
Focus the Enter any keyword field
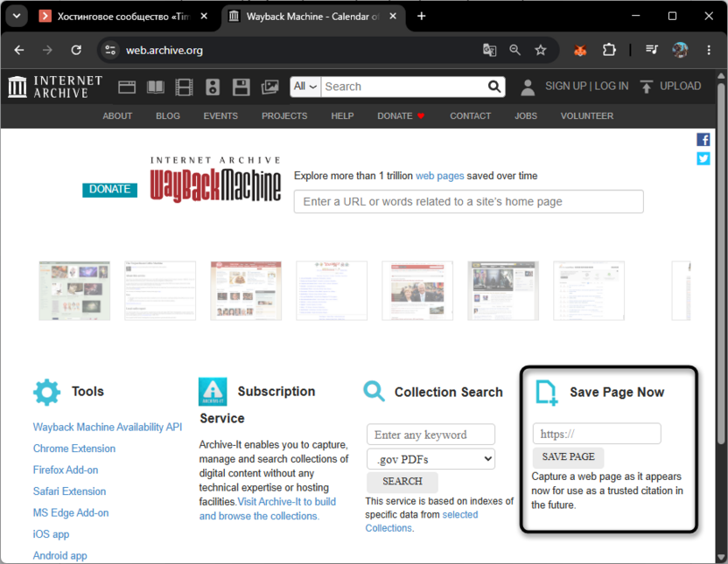[x=430, y=435]
